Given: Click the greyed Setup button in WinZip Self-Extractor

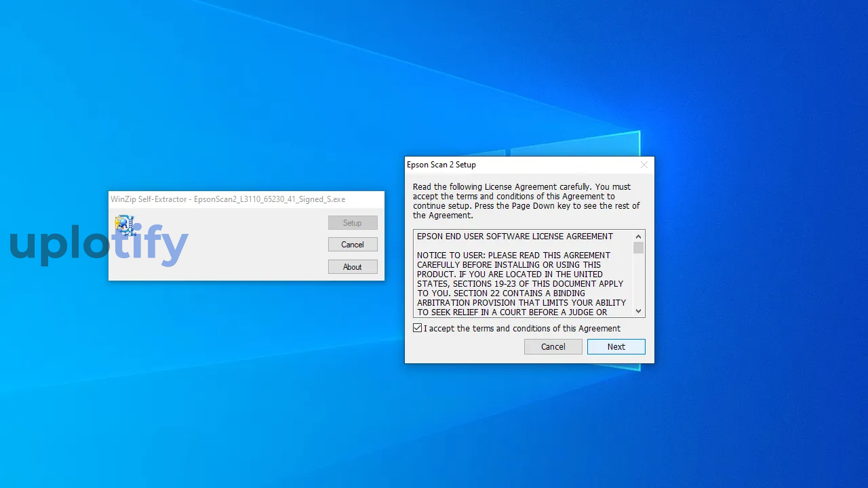Looking at the screenshot, I should click(x=353, y=223).
